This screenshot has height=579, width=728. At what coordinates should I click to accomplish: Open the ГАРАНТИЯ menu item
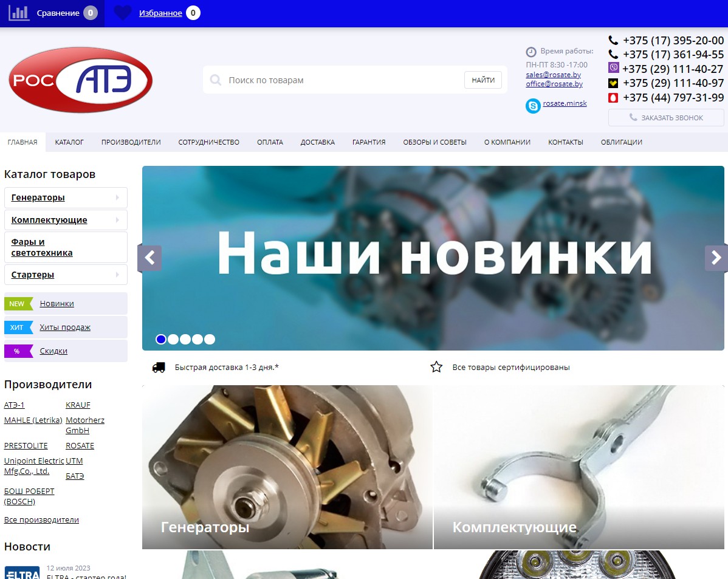coord(369,142)
